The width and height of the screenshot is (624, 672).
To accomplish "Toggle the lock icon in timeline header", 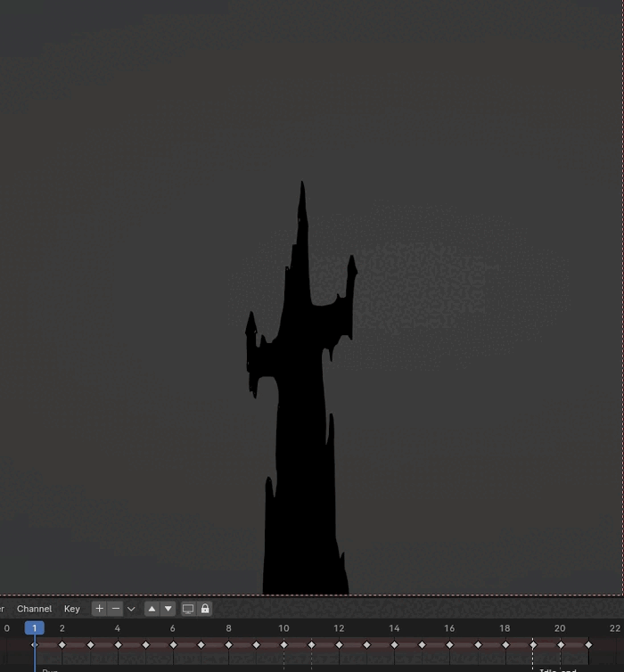I will click(x=205, y=609).
